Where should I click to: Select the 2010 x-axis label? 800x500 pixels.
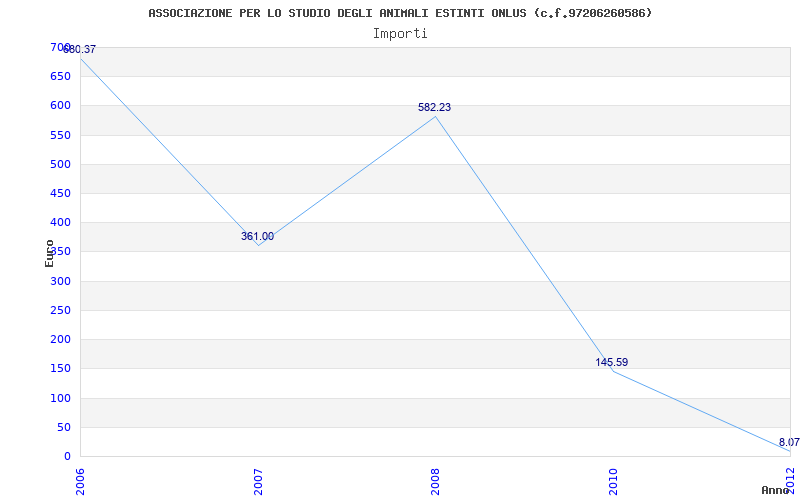(x=612, y=482)
